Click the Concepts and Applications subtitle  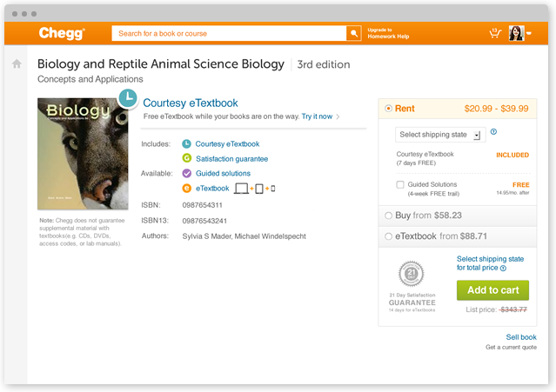point(90,79)
